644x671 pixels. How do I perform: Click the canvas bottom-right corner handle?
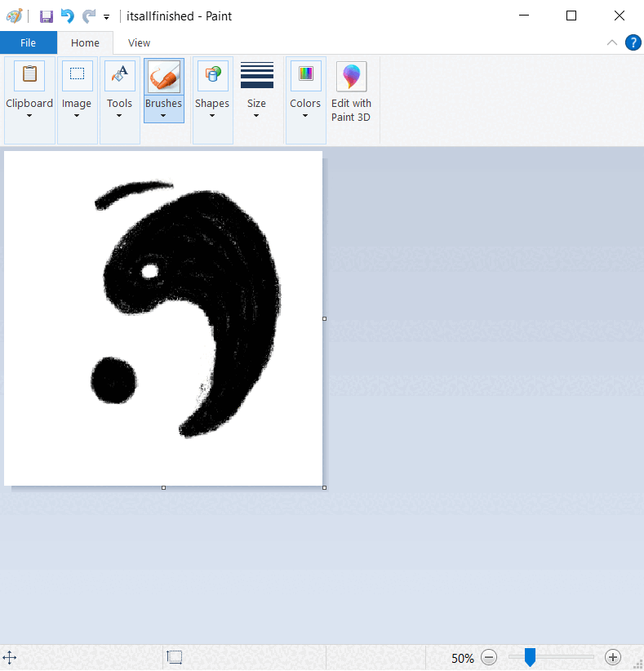click(324, 488)
